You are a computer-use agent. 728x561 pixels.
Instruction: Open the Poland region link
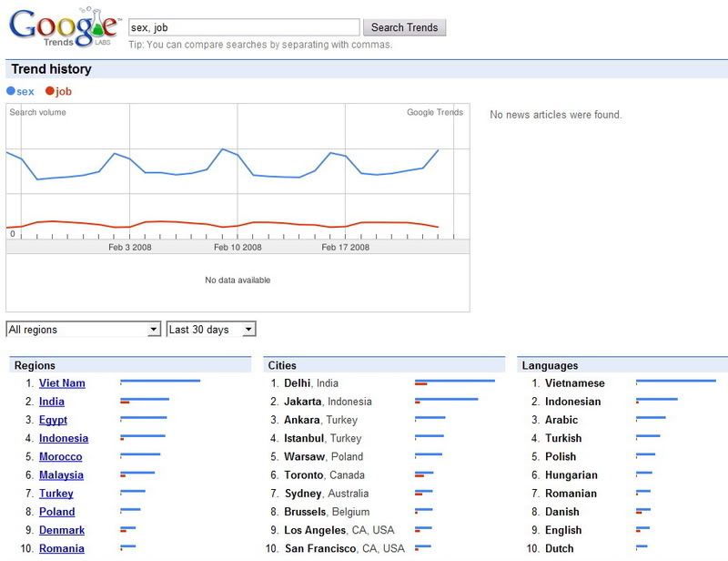[x=57, y=512]
